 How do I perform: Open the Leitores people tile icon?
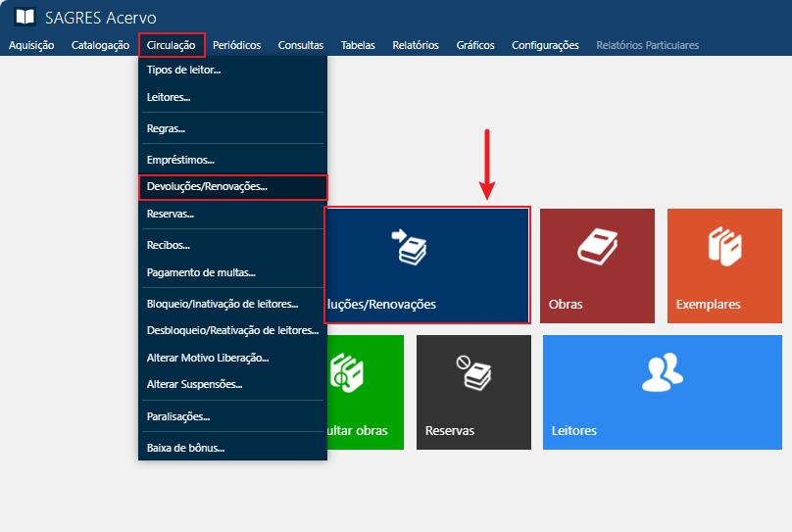click(x=662, y=371)
